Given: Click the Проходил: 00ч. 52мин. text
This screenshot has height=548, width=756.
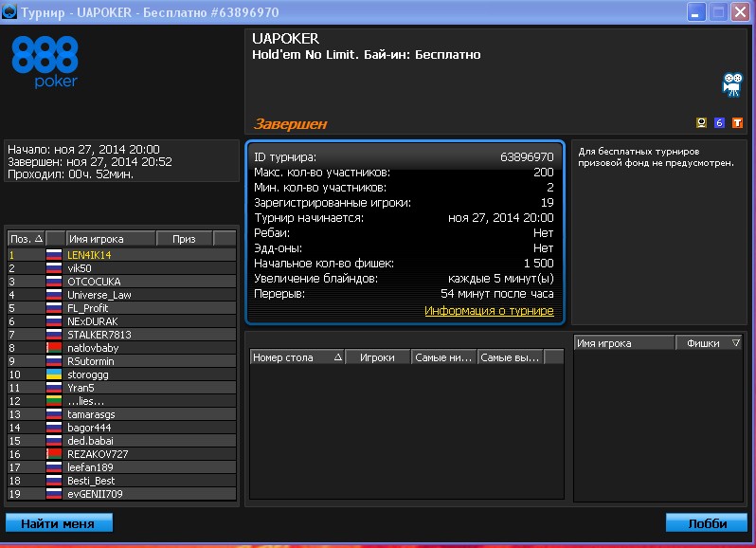Looking at the screenshot, I should coord(70,174).
